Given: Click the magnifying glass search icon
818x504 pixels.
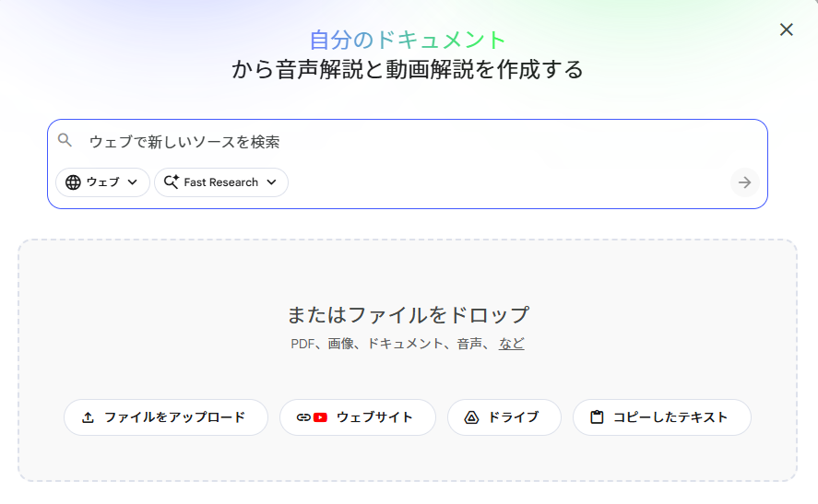Looking at the screenshot, I should [x=65, y=141].
